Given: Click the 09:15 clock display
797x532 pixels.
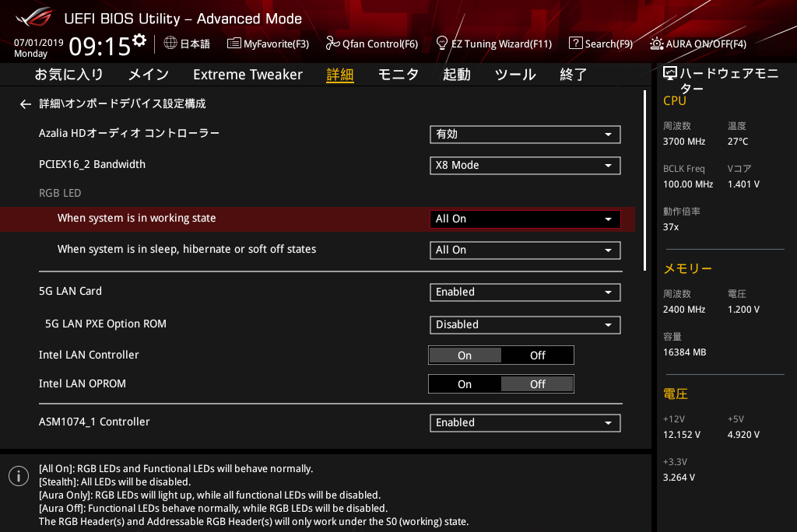Looking at the screenshot, I should [x=100, y=47].
